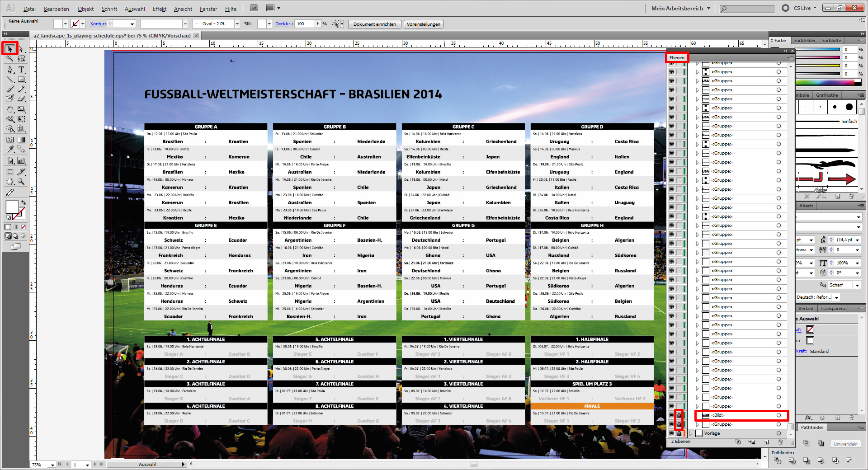This screenshot has height=470, width=868.
Task: Switch to the Farbfelder tab
Action: (805, 40)
